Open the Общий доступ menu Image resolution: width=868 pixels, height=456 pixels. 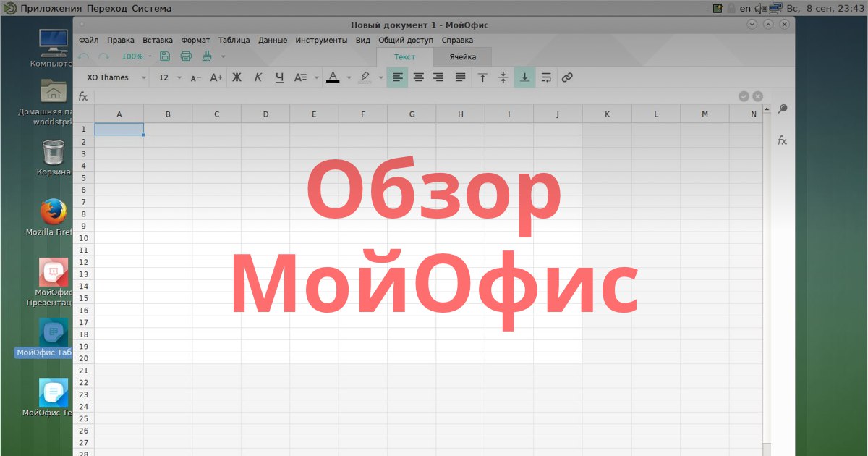pyautogui.click(x=406, y=41)
